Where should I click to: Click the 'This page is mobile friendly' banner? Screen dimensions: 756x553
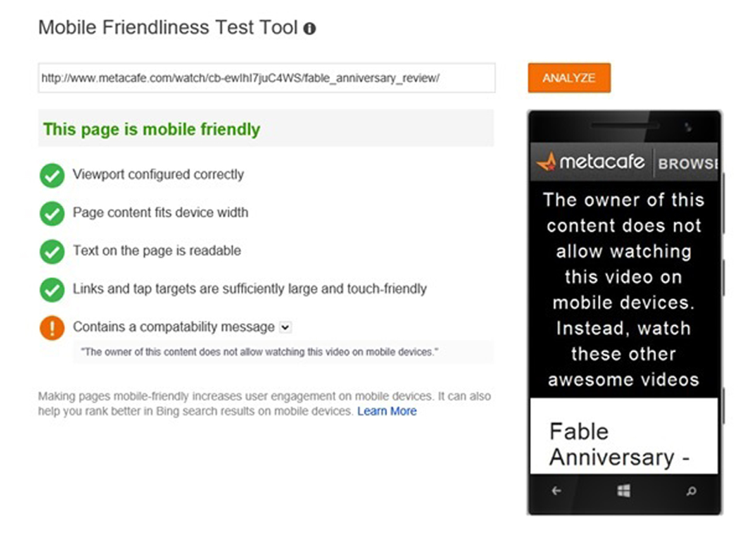(x=266, y=129)
